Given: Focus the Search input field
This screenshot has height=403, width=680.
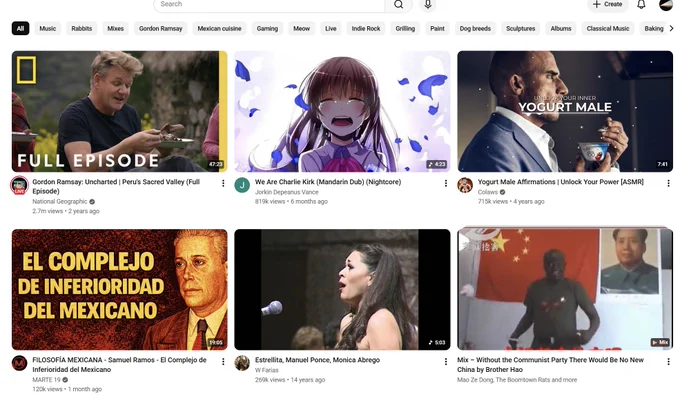Looking at the screenshot, I should click(x=269, y=4).
